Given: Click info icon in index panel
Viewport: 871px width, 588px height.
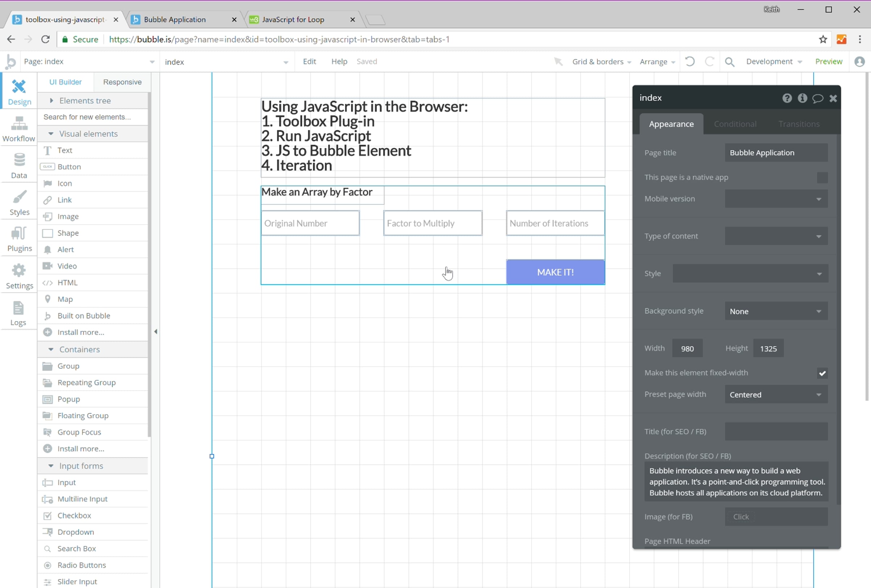Looking at the screenshot, I should (x=802, y=98).
